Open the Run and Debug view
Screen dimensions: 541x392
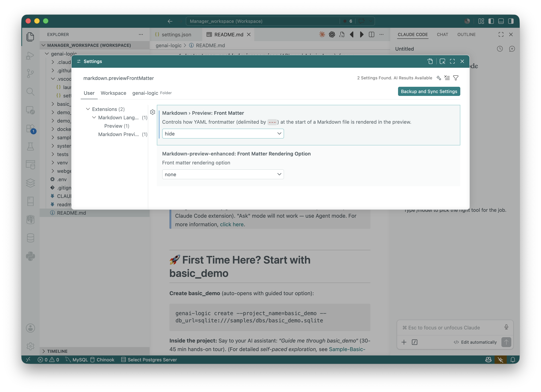tap(30, 56)
